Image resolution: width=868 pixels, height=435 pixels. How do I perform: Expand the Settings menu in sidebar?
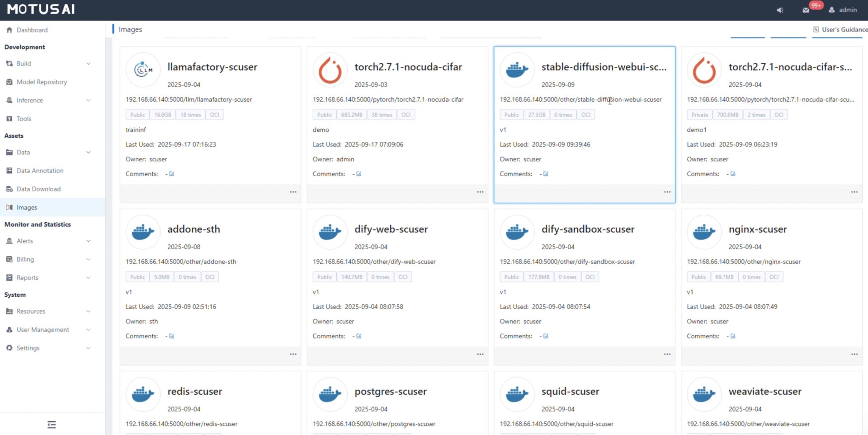coord(88,348)
